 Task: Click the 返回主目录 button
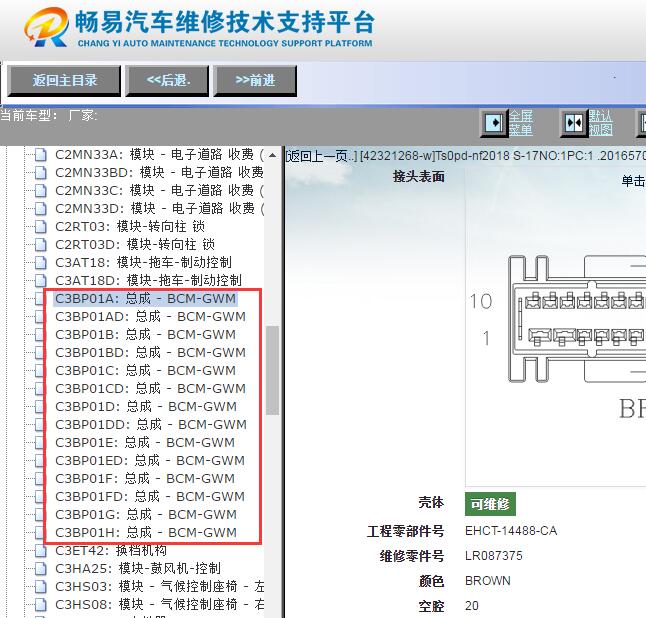(x=64, y=81)
